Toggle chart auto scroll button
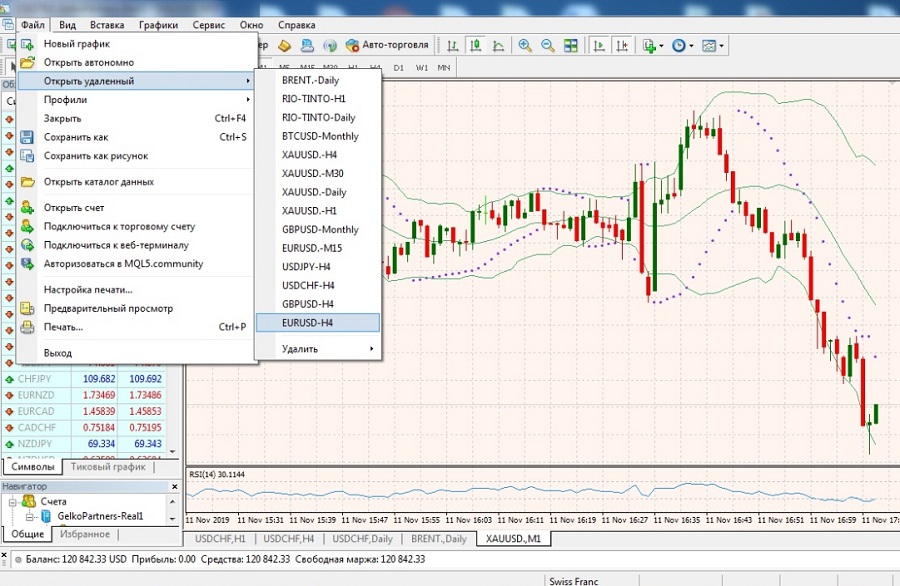 (599, 45)
